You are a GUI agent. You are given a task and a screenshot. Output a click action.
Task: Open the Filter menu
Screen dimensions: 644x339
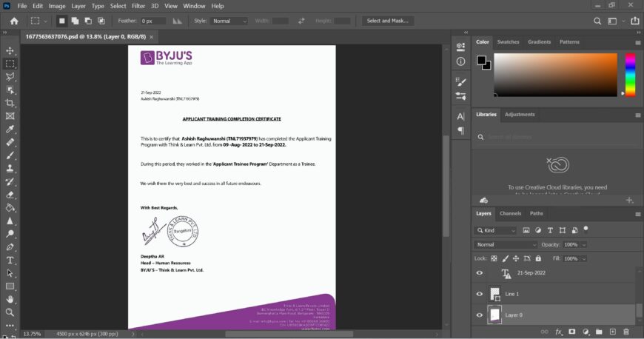tap(138, 6)
